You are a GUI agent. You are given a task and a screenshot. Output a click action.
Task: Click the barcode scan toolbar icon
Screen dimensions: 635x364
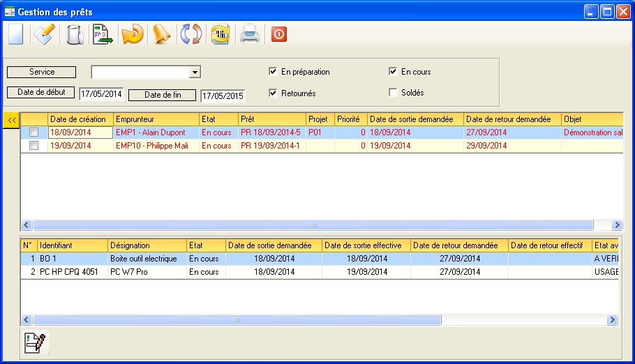click(x=221, y=34)
